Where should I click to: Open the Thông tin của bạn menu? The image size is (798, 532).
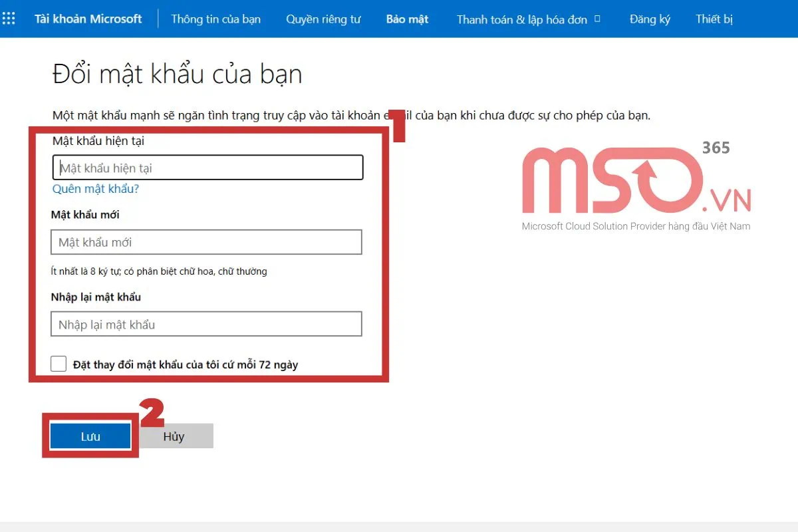click(216, 19)
